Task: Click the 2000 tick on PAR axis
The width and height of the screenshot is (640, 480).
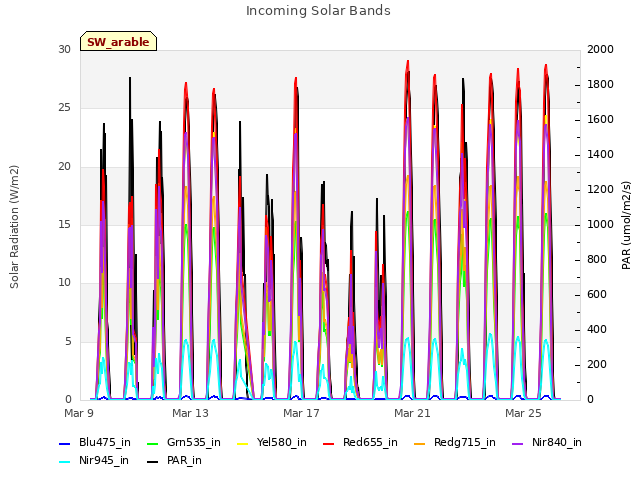Action: point(600,49)
